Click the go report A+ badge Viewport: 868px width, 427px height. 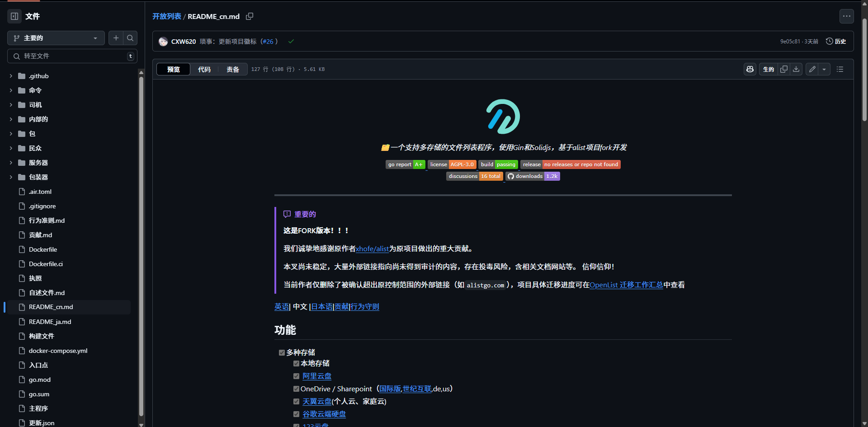click(406, 164)
